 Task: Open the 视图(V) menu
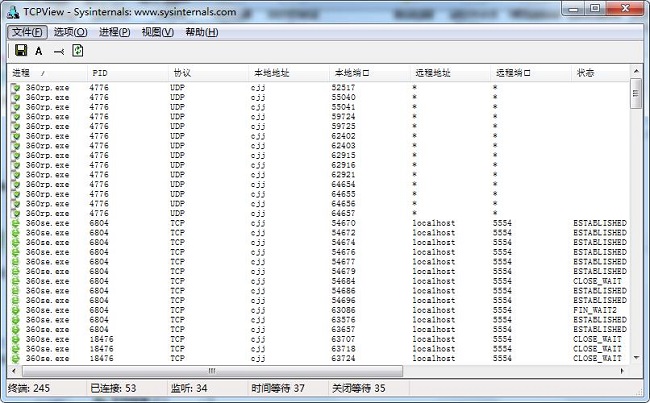pyautogui.click(x=157, y=32)
